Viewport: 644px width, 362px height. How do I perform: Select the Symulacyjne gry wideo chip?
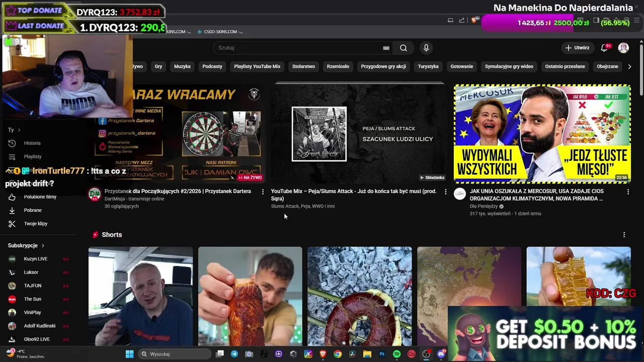point(509,66)
